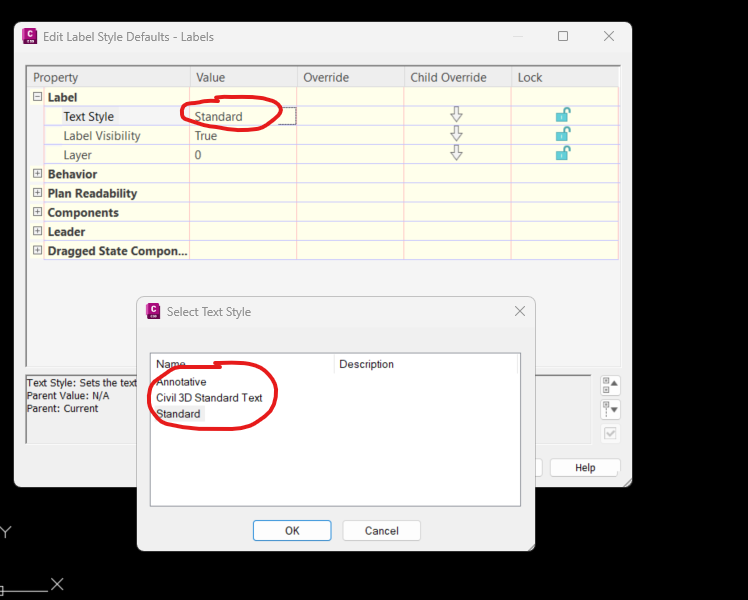Select the Standard text style in list
This screenshot has height=600, width=748.
[x=178, y=414]
